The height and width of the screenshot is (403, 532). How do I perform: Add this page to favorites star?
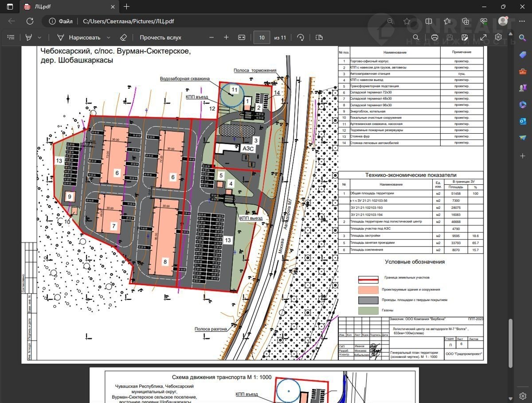[407, 21]
